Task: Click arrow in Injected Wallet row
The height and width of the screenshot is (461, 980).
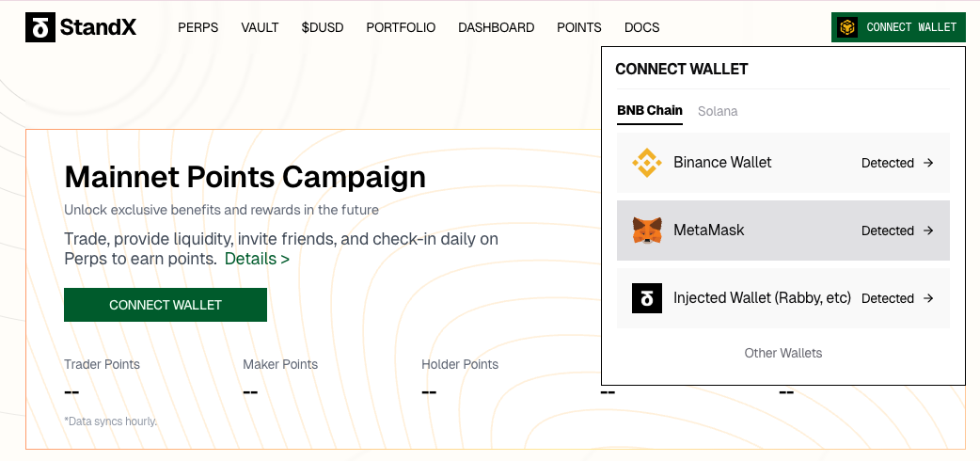Action: click(x=928, y=298)
